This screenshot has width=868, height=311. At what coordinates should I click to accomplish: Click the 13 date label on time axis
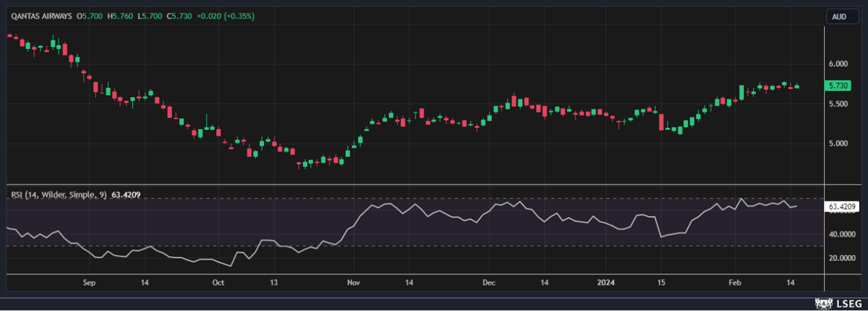tap(274, 283)
